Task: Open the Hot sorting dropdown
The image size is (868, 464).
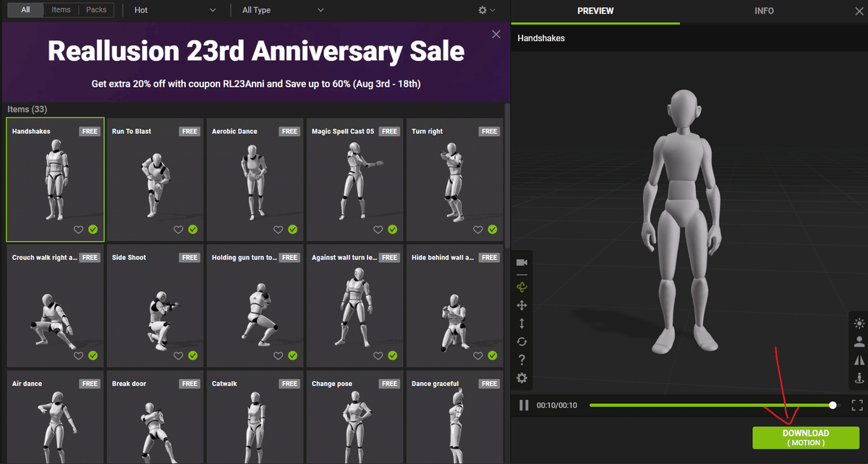Action: pos(176,10)
